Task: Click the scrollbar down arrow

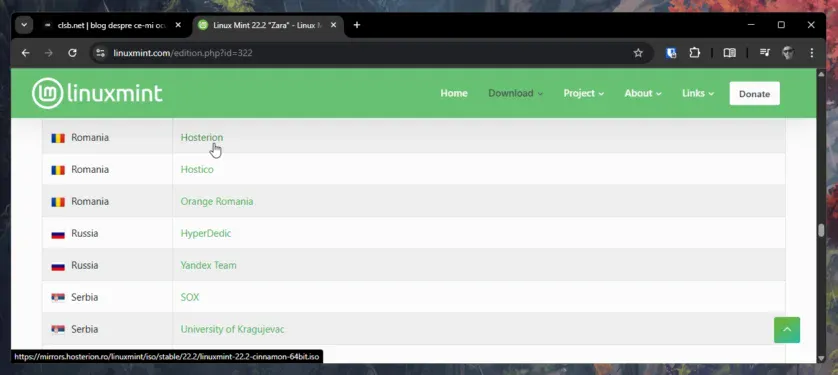Action: tap(821, 358)
